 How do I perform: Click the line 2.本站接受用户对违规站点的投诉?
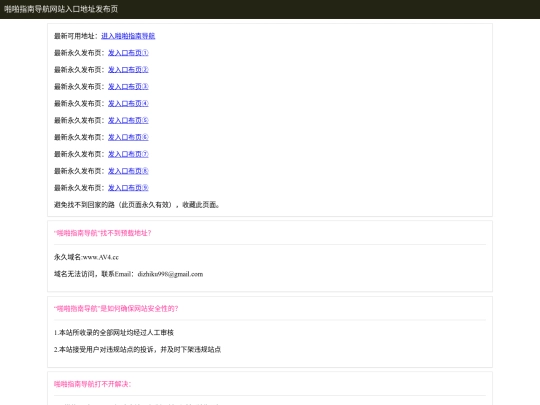[x=137, y=350]
